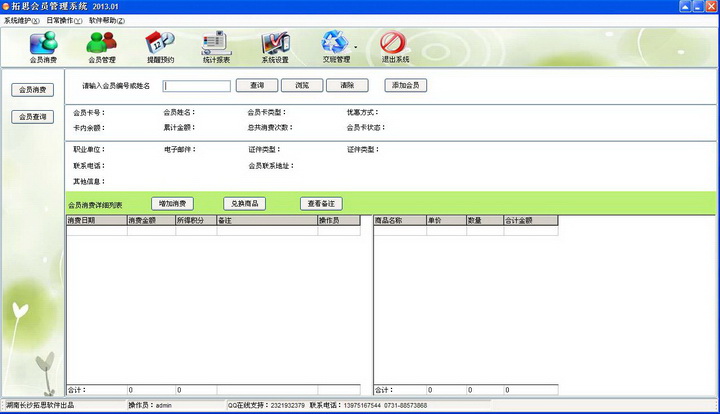The image size is (720, 414).
Task: Click the 会员姓名 label
Action: (x=180, y=112)
